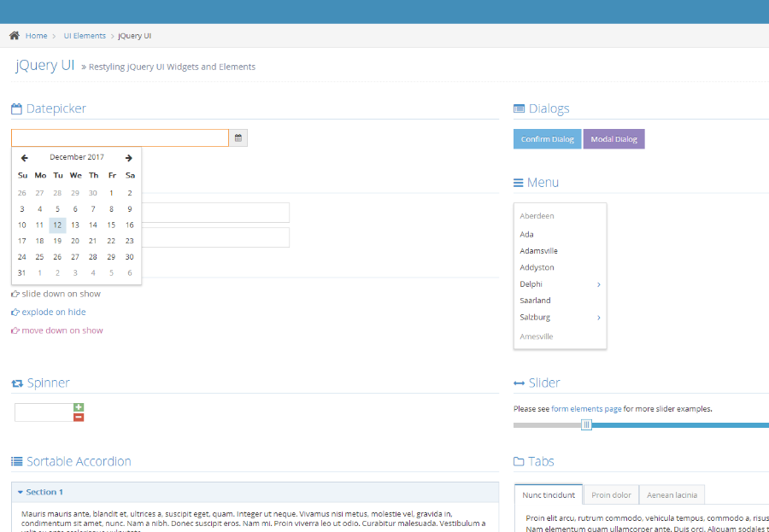769x532 pixels.
Task: Collapse the Section 1 accordion header
Action: point(255,492)
